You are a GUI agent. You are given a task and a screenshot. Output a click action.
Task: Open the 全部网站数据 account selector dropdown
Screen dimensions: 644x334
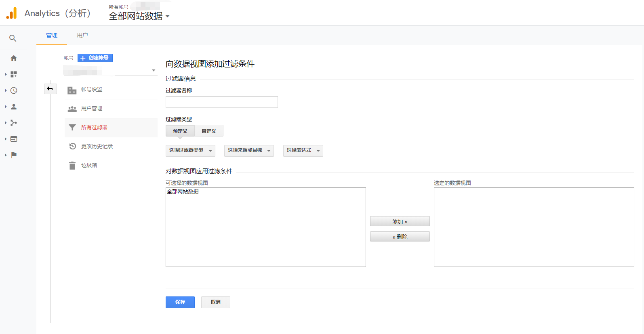pyautogui.click(x=139, y=16)
